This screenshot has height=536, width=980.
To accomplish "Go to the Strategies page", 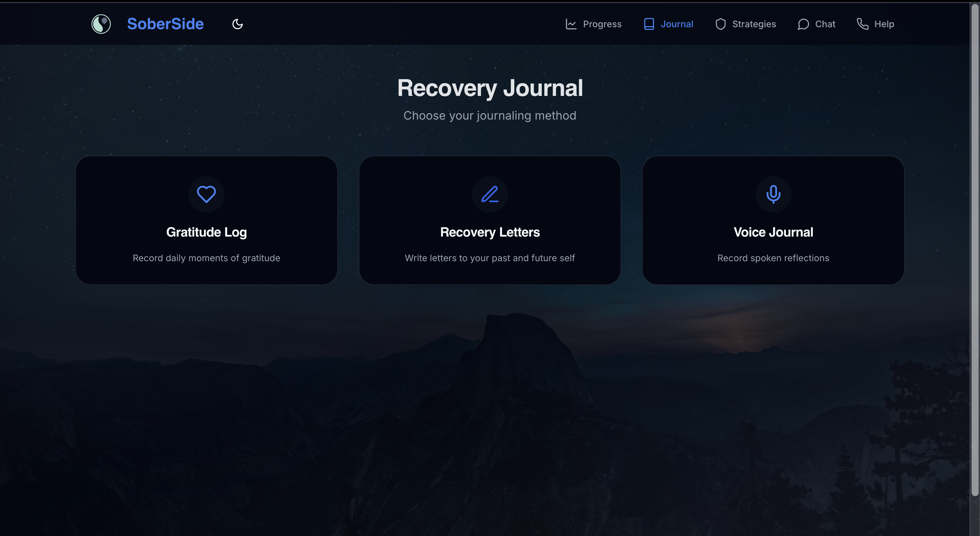I will pos(754,24).
